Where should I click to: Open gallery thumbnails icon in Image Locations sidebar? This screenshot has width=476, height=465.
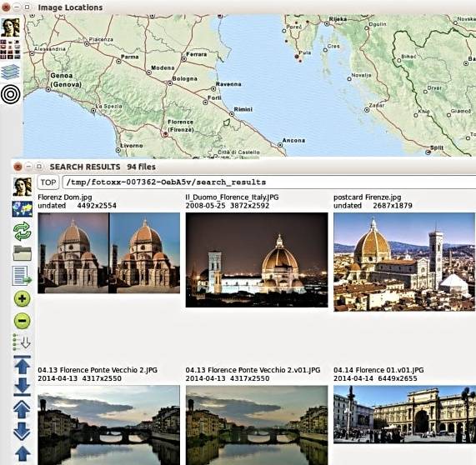point(11,49)
